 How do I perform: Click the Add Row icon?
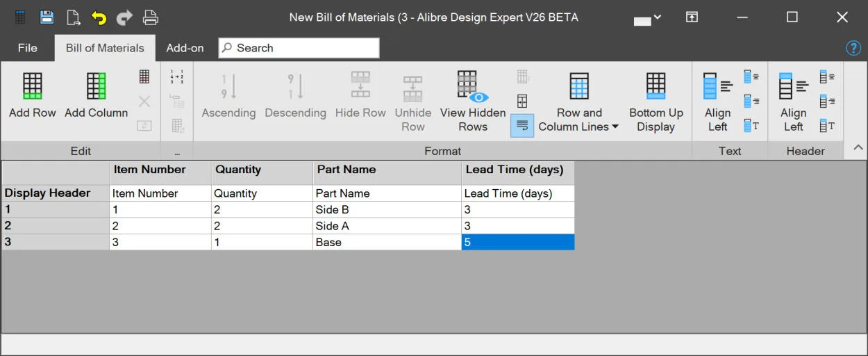tap(33, 86)
